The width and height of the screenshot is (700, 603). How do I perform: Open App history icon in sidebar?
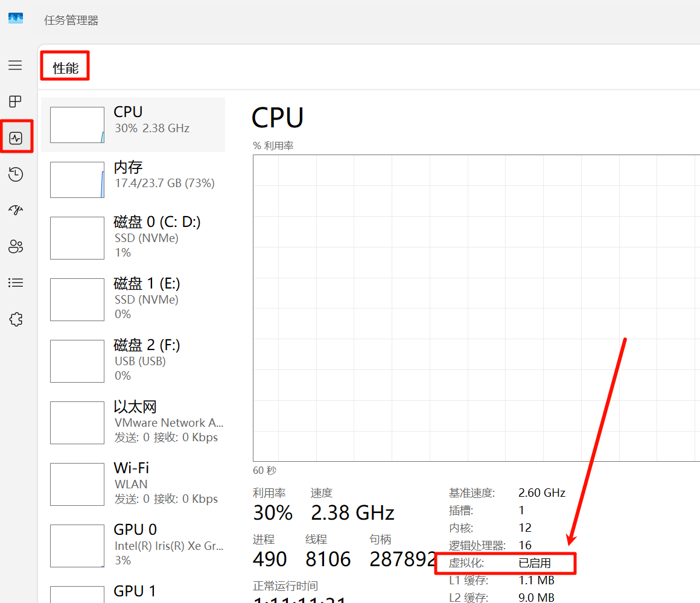pyautogui.click(x=16, y=175)
